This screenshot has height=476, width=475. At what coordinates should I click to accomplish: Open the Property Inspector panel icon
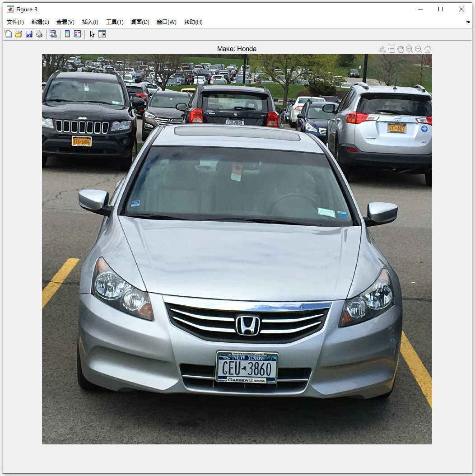(x=102, y=34)
